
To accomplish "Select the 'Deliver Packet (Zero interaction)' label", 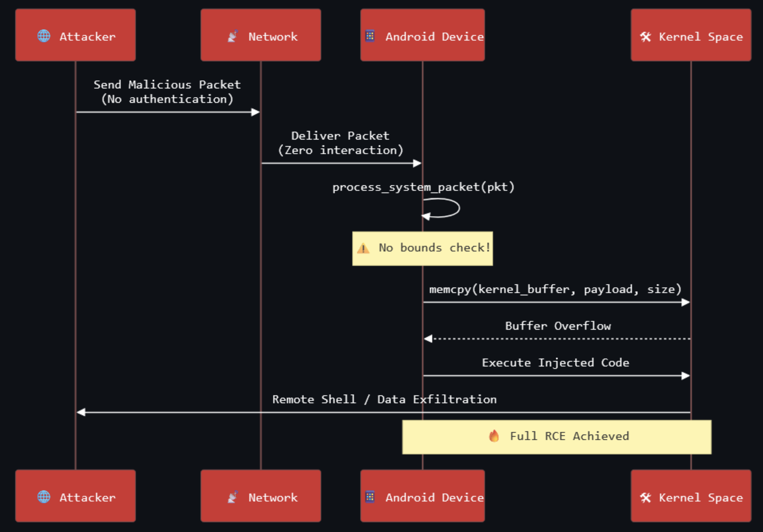I will point(340,143).
